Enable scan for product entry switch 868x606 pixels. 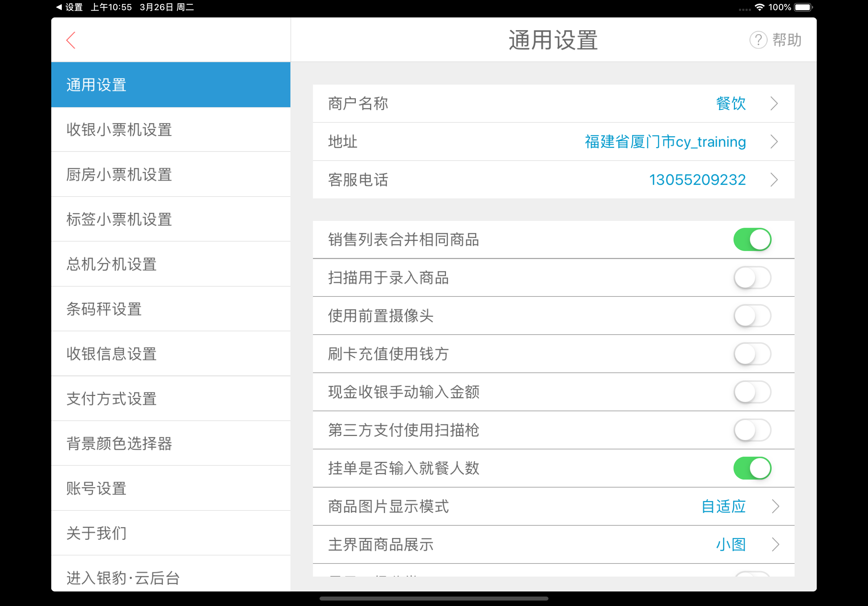tap(752, 278)
